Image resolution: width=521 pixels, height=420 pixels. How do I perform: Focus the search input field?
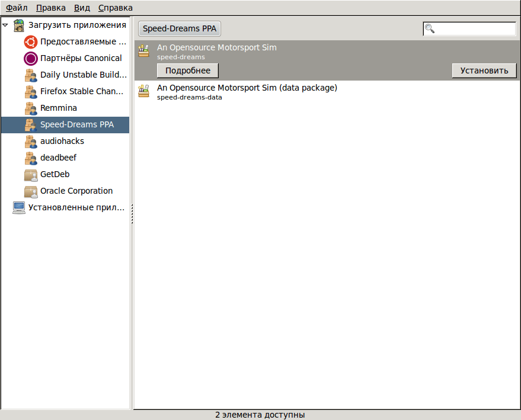[469, 29]
